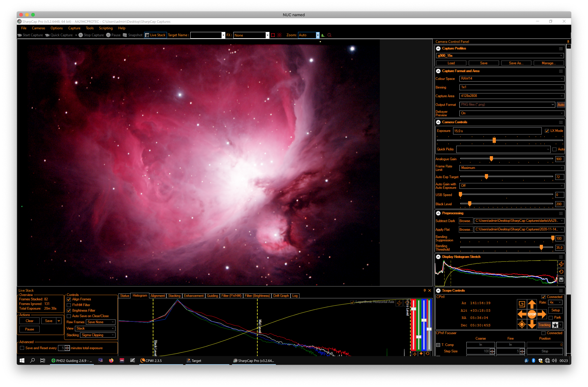Click the crosshair target icon in Scope Controls
This screenshot has width=588, height=387.
pos(522,324)
